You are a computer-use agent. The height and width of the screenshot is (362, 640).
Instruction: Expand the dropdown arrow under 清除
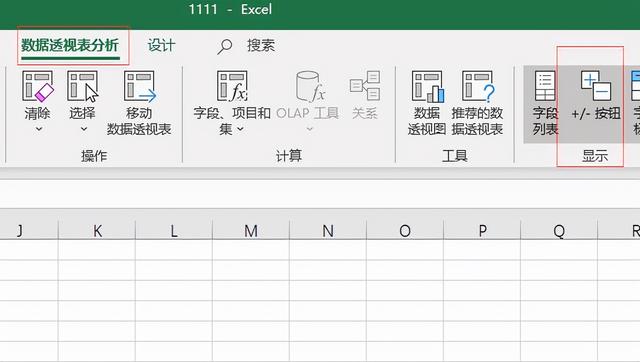[39, 129]
